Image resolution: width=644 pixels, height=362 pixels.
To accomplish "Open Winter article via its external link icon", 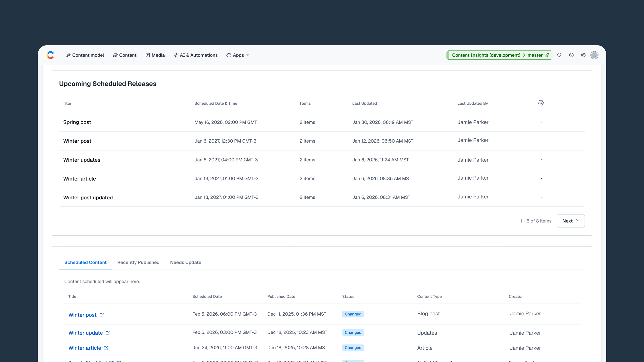I will tap(106, 348).
